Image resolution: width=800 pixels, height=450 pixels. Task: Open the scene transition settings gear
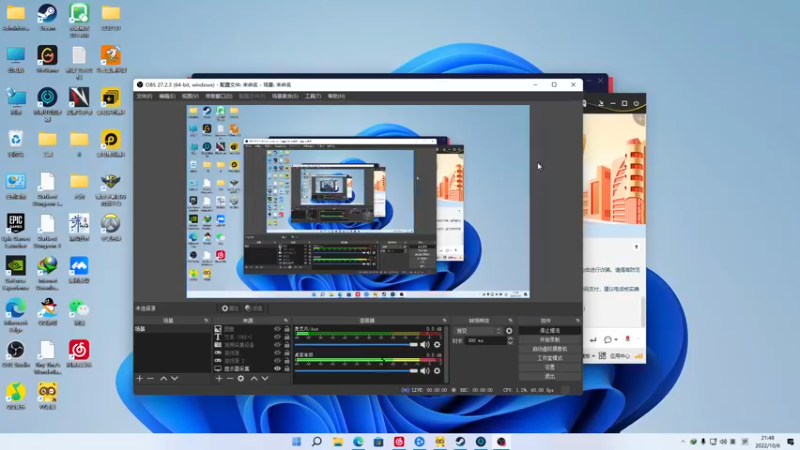tap(509, 331)
